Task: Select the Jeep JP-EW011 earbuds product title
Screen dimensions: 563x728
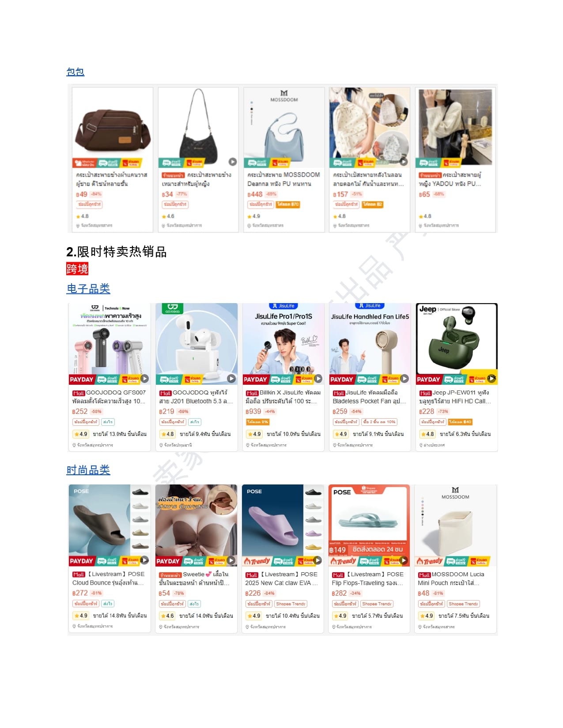Action: [455, 397]
